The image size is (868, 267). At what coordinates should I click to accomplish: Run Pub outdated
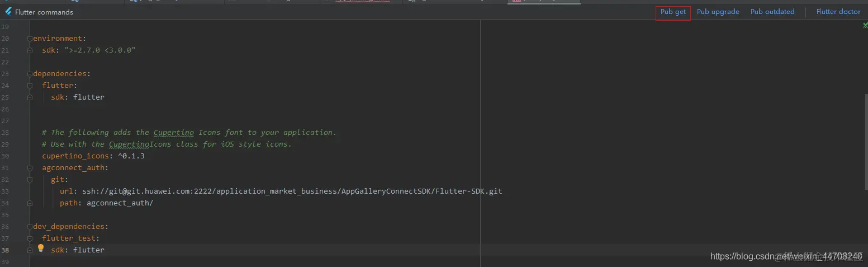point(772,12)
